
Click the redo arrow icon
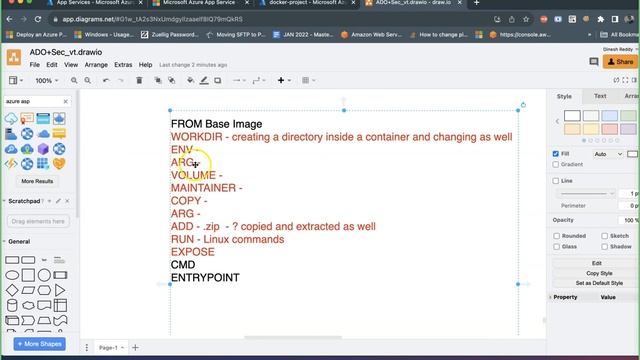[120, 80]
